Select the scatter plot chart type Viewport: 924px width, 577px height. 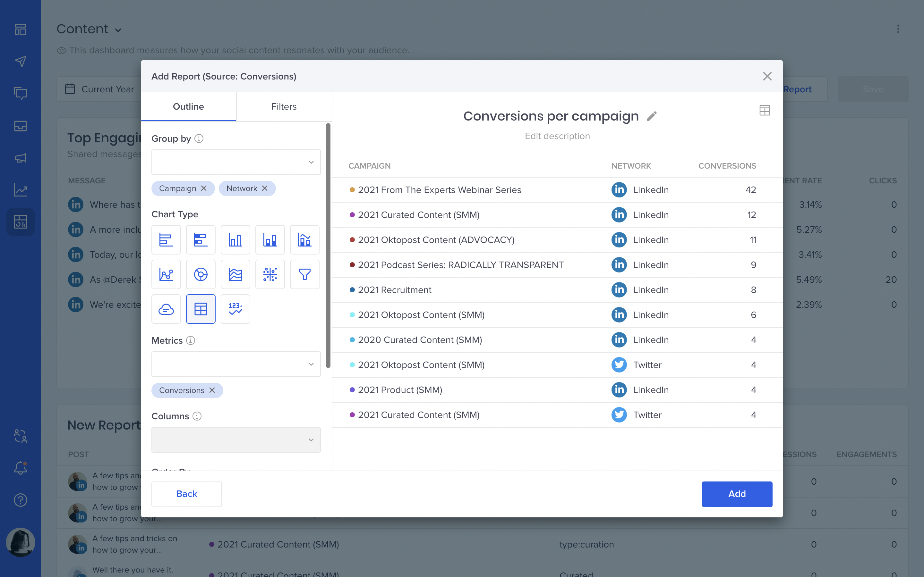click(270, 274)
